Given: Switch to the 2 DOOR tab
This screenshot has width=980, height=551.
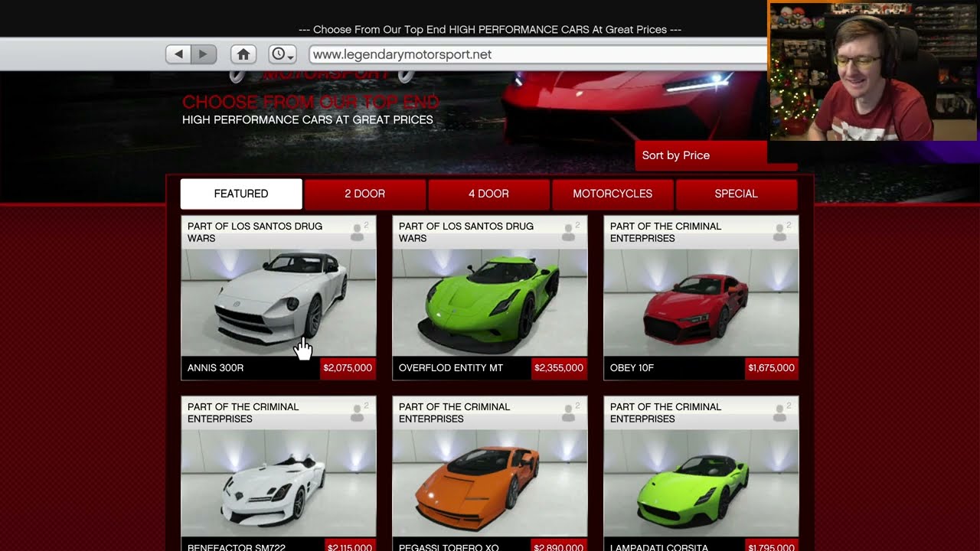Looking at the screenshot, I should point(364,194).
